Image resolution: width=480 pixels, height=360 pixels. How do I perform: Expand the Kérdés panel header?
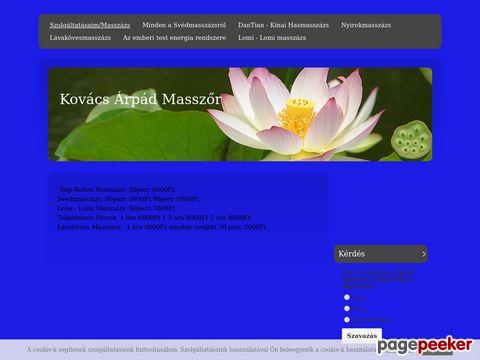(381, 254)
